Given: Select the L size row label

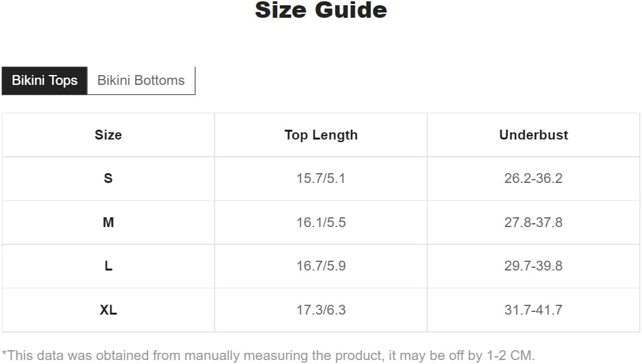Looking at the screenshot, I should 108,266.
